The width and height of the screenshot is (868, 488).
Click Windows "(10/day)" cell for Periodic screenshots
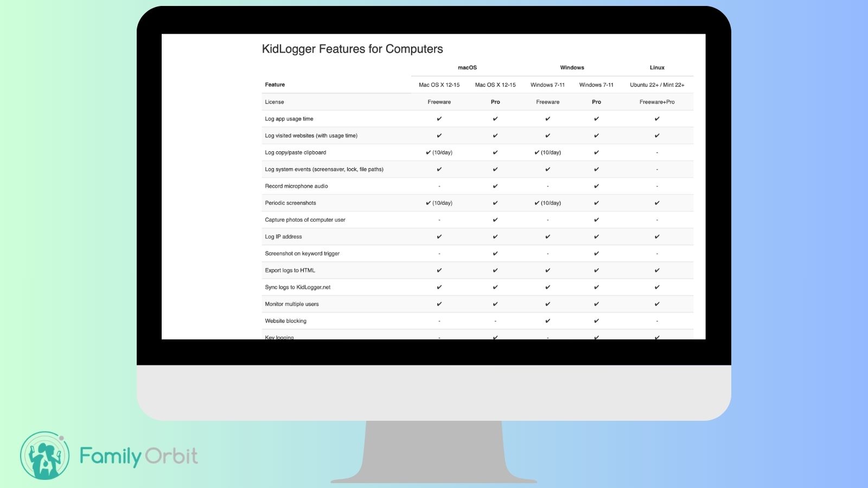click(x=547, y=203)
